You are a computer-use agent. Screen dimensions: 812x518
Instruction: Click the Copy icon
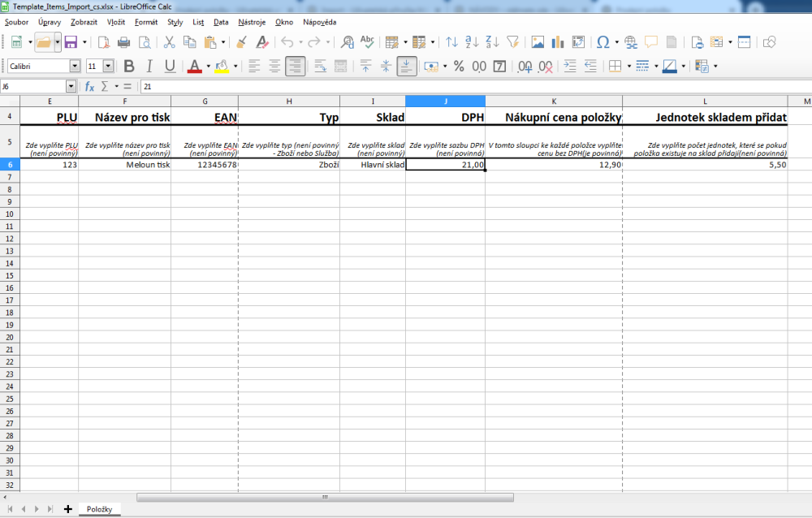point(189,42)
